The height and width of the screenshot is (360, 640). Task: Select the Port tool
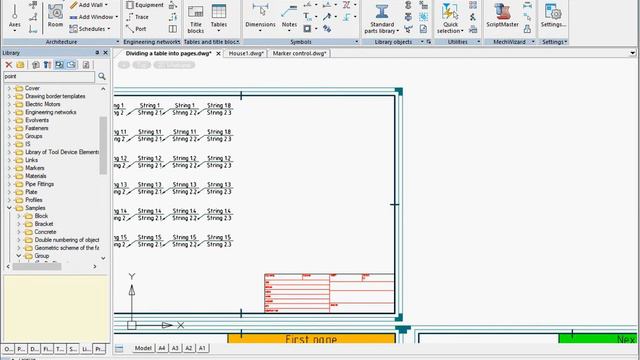click(136, 29)
